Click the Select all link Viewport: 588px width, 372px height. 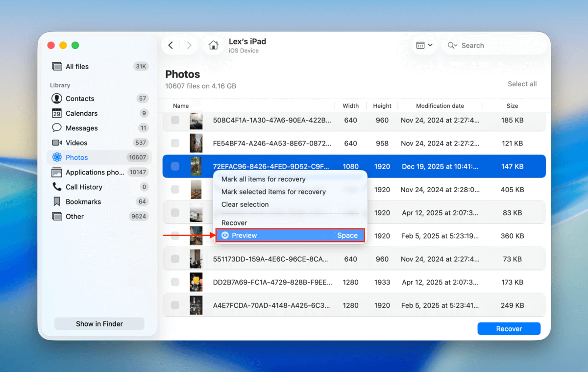pos(522,84)
